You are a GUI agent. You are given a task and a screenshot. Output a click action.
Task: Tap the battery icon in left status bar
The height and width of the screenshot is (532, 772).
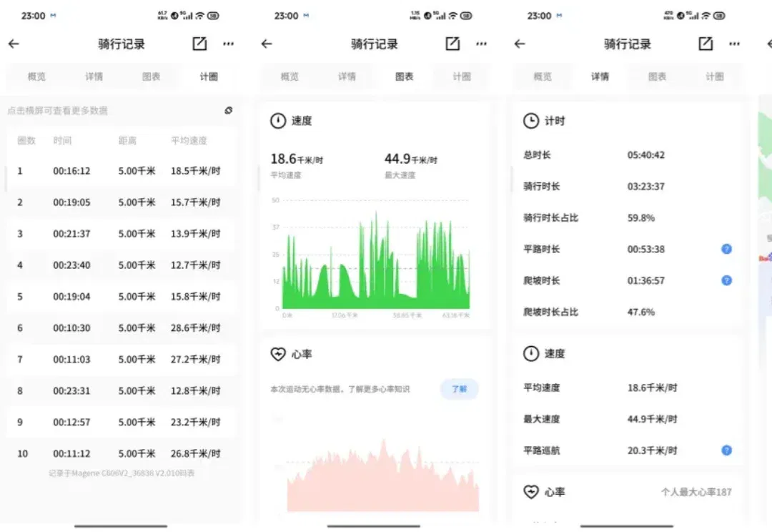click(213, 16)
